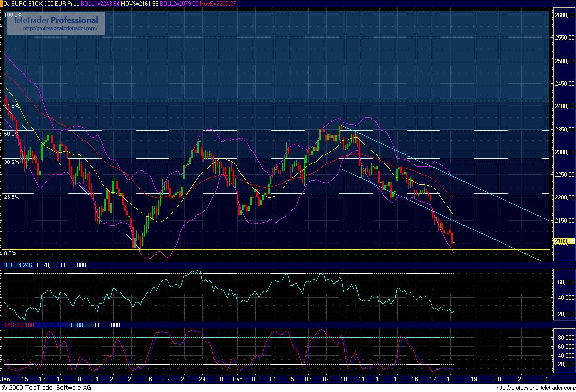576x392 pixels.
Task: Select the 61,8% Fibonacci level label
Action: (12, 106)
